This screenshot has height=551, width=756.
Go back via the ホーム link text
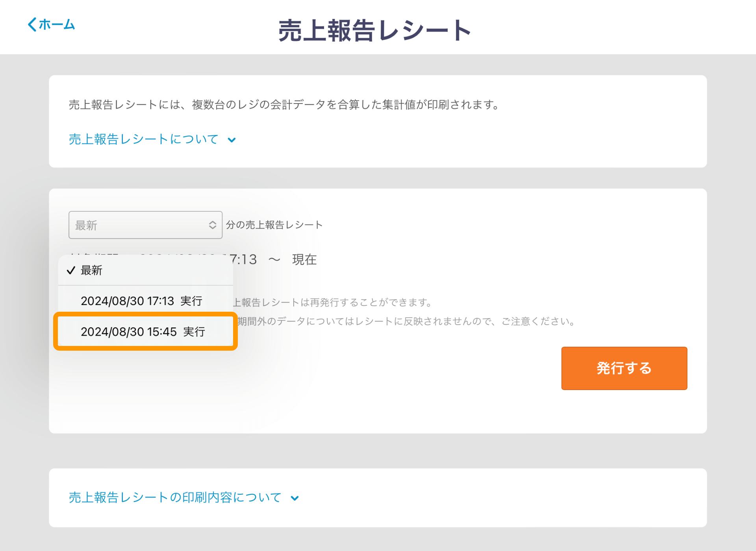(57, 24)
